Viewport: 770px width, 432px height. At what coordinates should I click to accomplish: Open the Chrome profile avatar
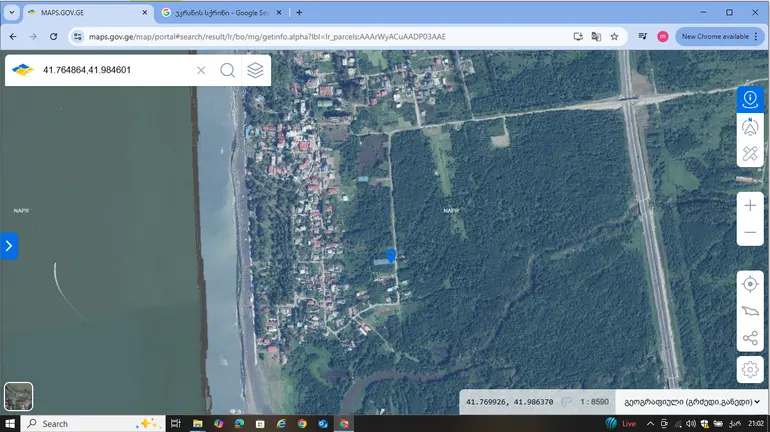coord(662,36)
